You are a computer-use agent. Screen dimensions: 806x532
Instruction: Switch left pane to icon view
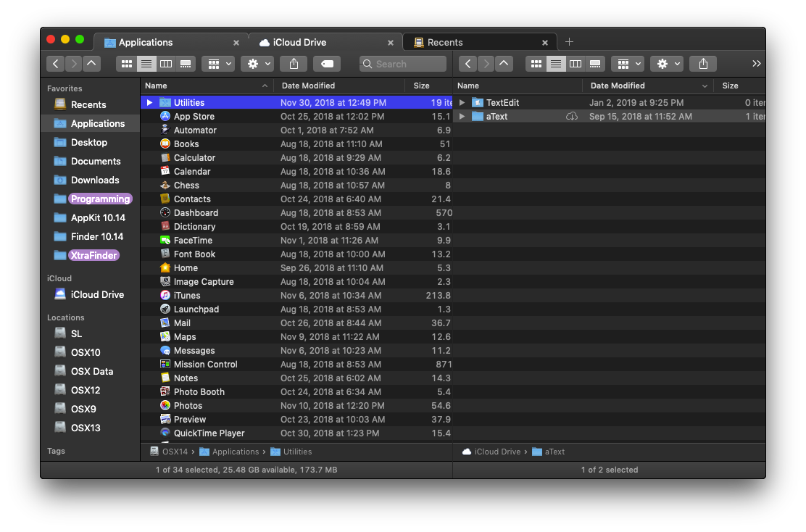pos(127,64)
